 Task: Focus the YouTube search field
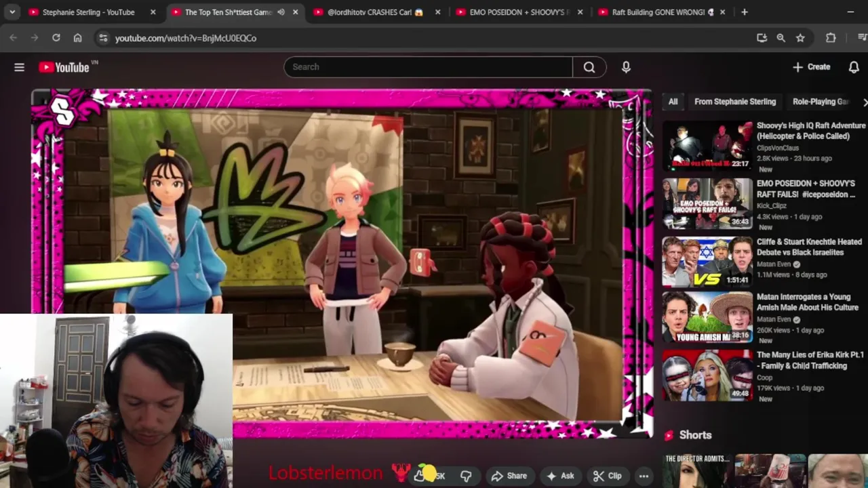429,67
